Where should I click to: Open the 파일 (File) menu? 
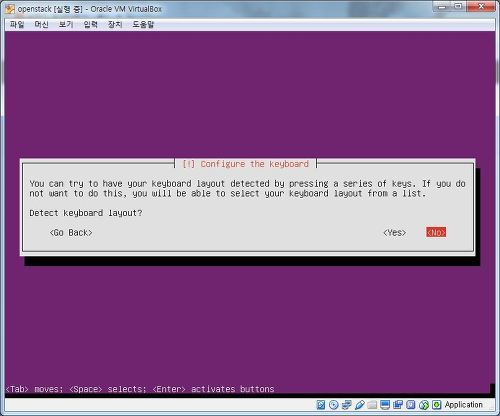(x=17, y=24)
